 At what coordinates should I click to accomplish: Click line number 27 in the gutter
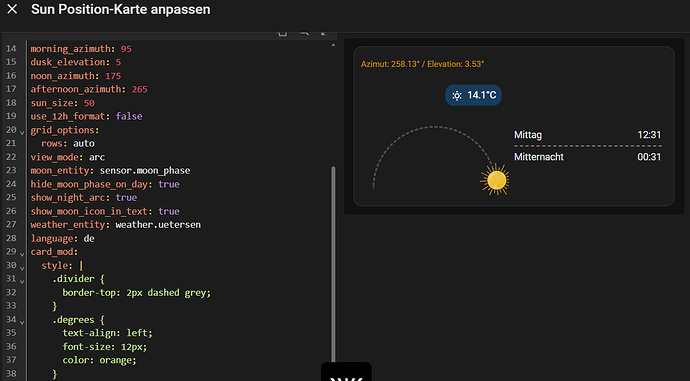coord(11,224)
